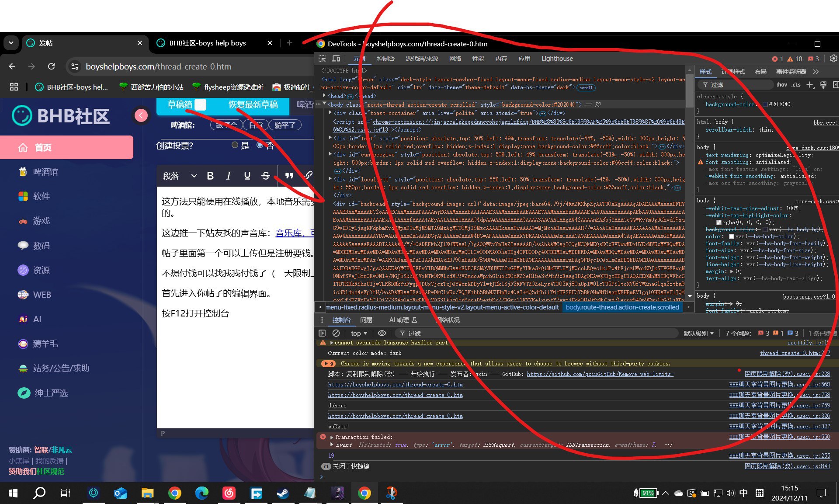Open the 布局 styles sub-tab
Image resolution: width=840 pixels, height=504 pixels.
[x=760, y=72]
